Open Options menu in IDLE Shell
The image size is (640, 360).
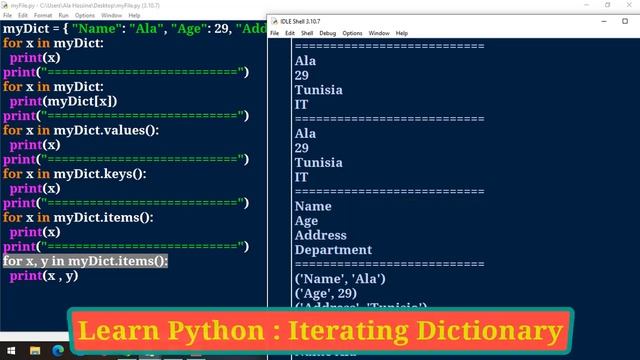pyautogui.click(x=352, y=33)
